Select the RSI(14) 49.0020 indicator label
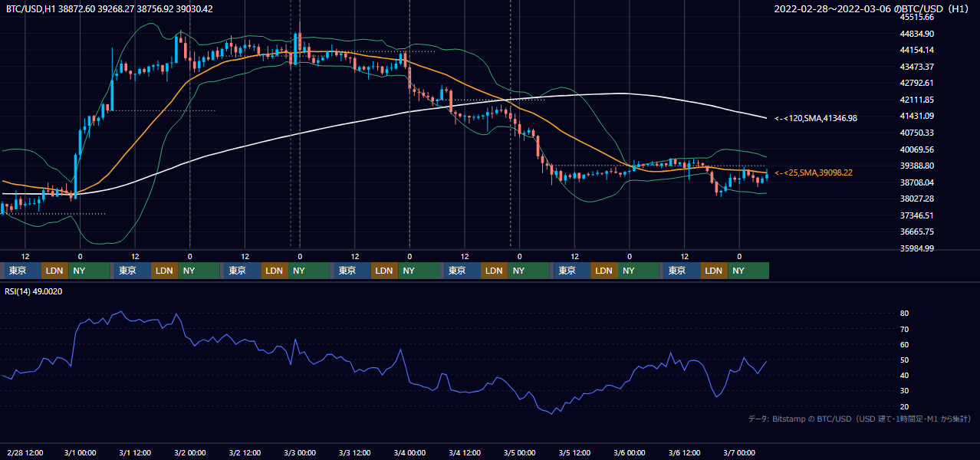 tap(34, 291)
